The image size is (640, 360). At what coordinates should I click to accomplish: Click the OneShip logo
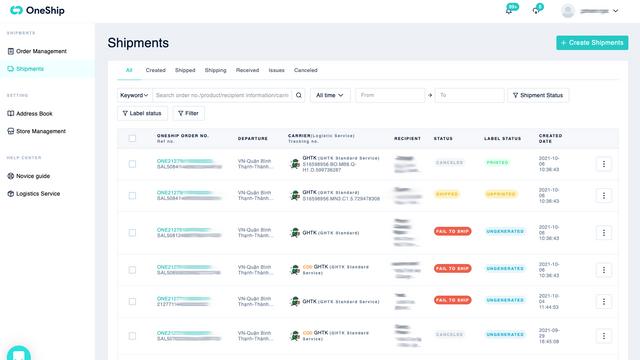37,10
